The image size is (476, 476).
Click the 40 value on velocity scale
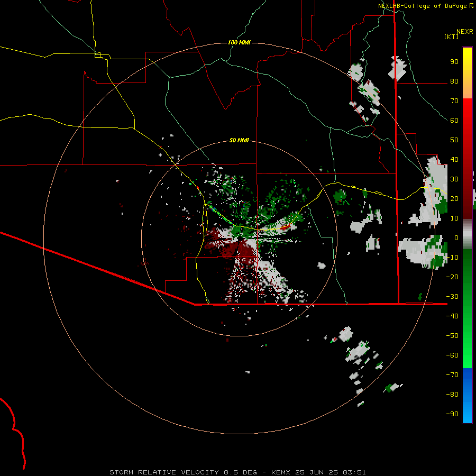point(454,160)
